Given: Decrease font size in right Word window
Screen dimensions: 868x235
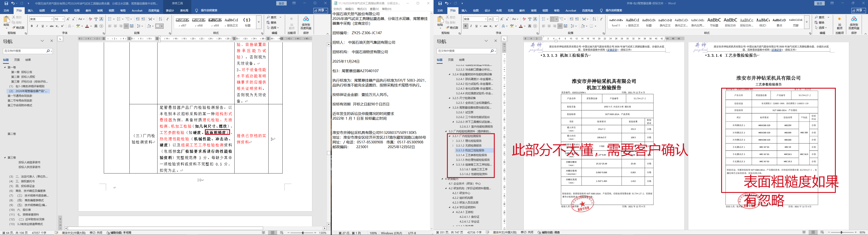Looking at the screenshot, I should (507, 19).
